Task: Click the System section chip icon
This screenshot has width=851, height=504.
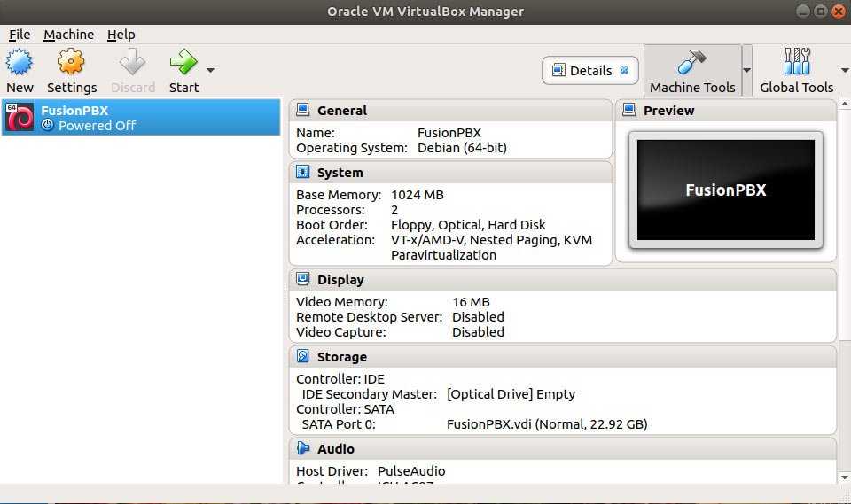Action: 303,172
